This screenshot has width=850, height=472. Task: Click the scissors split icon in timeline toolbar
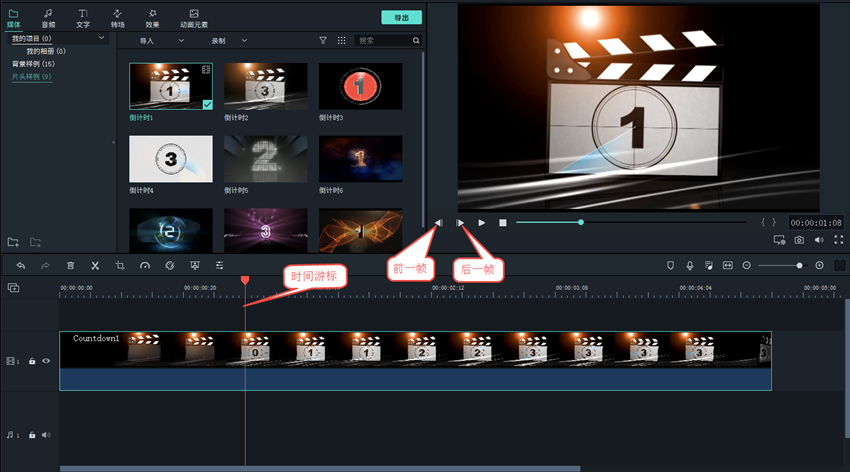point(95,266)
